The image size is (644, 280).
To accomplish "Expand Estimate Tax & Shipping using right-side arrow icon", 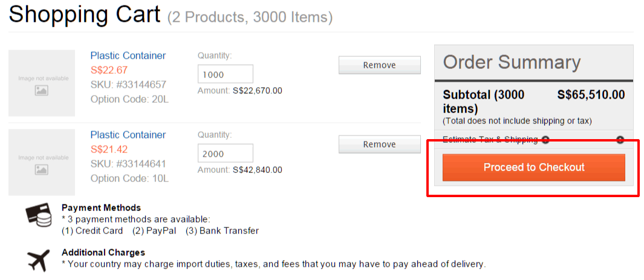I will [620, 140].
